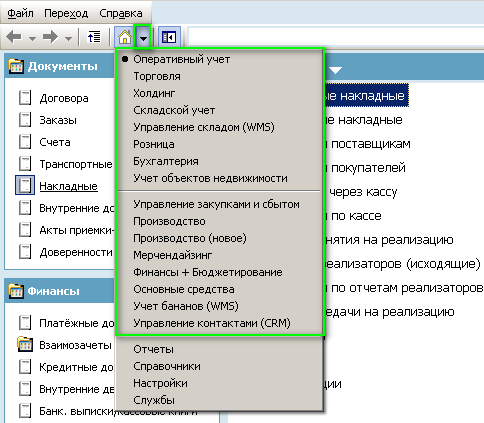Viewport: 484px width, 423px height.
Task: Open the Forward history dropdown arrow
Action: (68, 39)
